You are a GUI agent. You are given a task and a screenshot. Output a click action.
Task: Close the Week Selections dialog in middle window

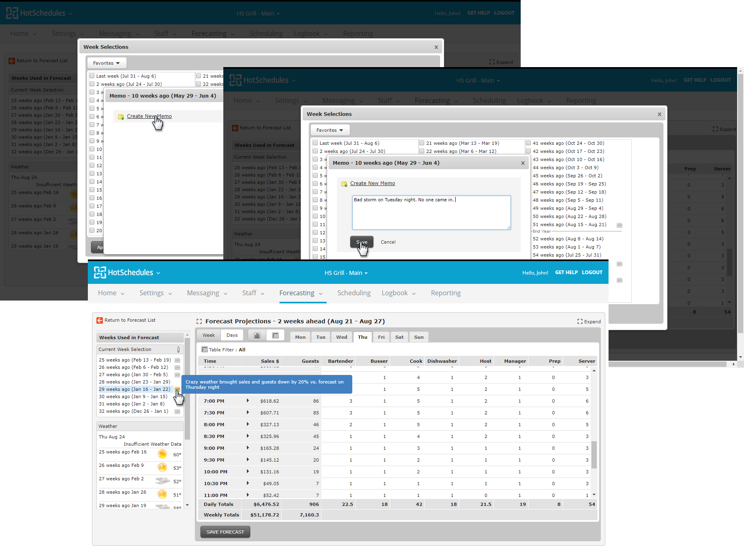pyautogui.click(x=659, y=114)
